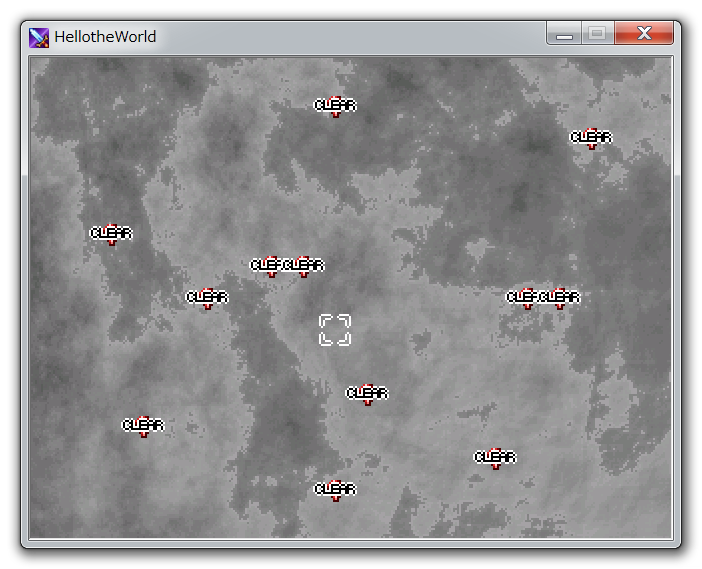The height and width of the screenshot is (569, 702).
Task: Select the CLEAR marker nearest the upper-right corner
Action: [591, 138]
